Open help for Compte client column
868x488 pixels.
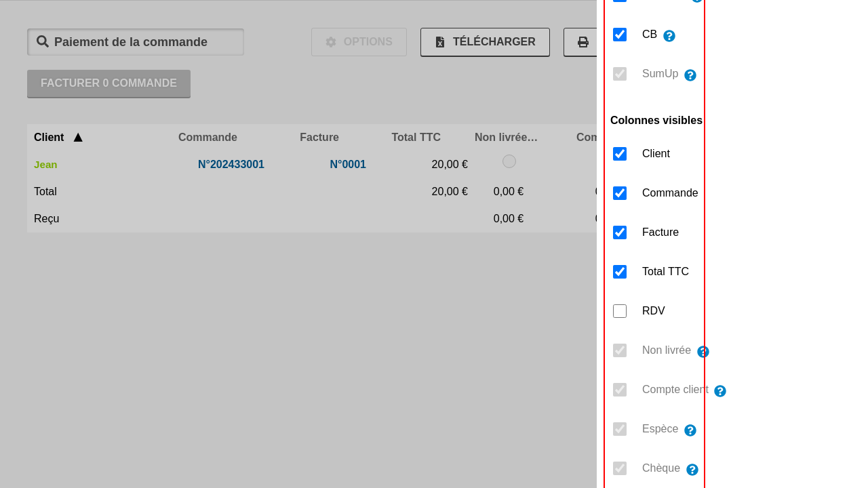[x=720, y=391]
